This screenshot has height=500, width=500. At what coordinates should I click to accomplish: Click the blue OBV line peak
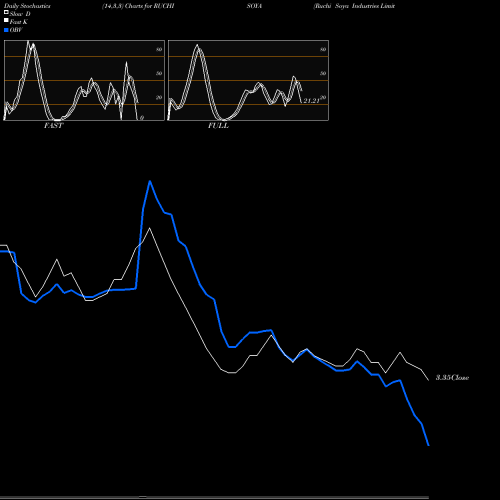coord(150,181)
